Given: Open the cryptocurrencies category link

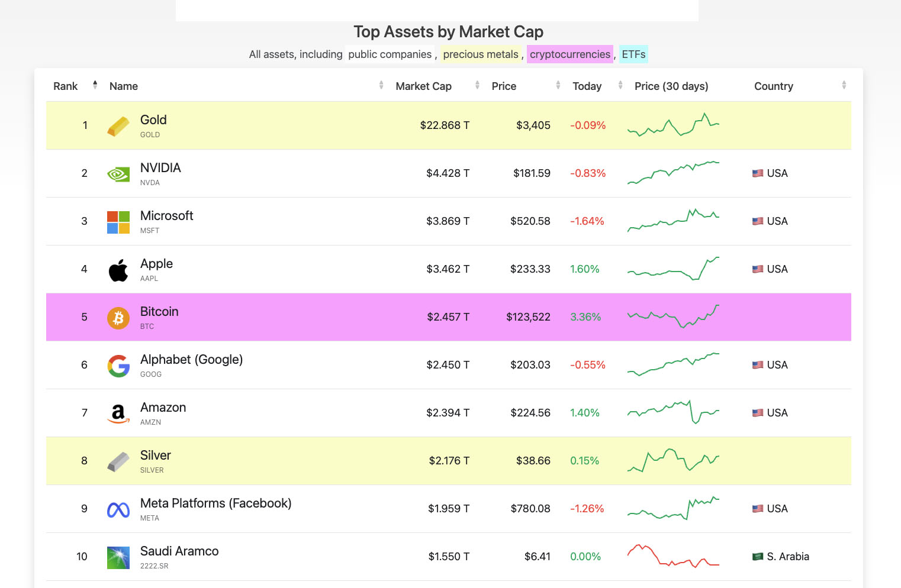Looking at the screenshot, I should (x=569, y=54).
